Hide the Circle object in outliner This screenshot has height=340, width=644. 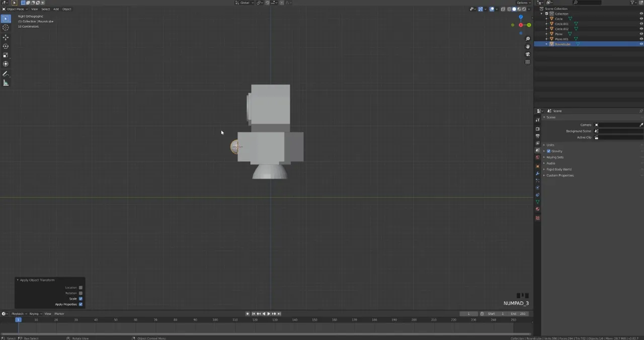pos(641,19)
